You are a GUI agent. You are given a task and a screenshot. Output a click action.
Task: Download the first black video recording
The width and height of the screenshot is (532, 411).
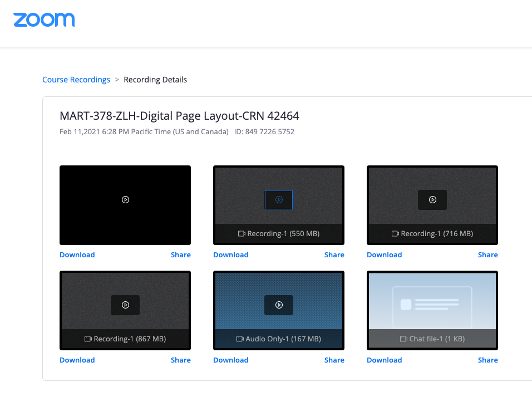pos(77,255)
